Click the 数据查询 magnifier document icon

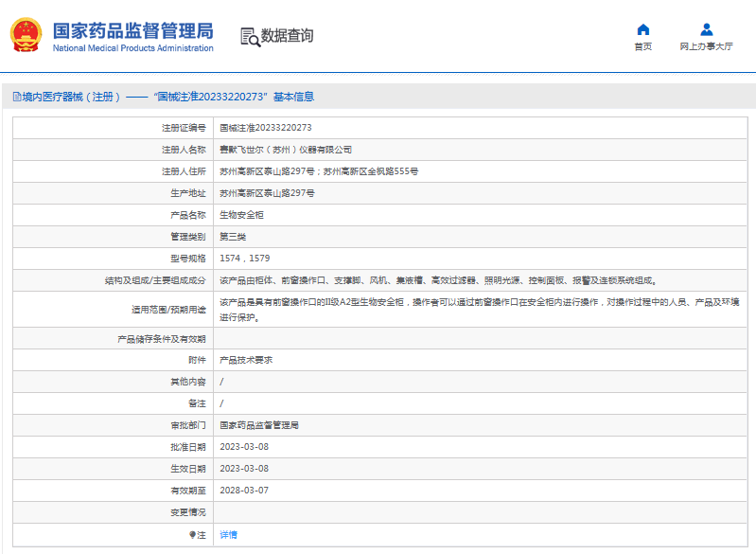coord(249,37)
